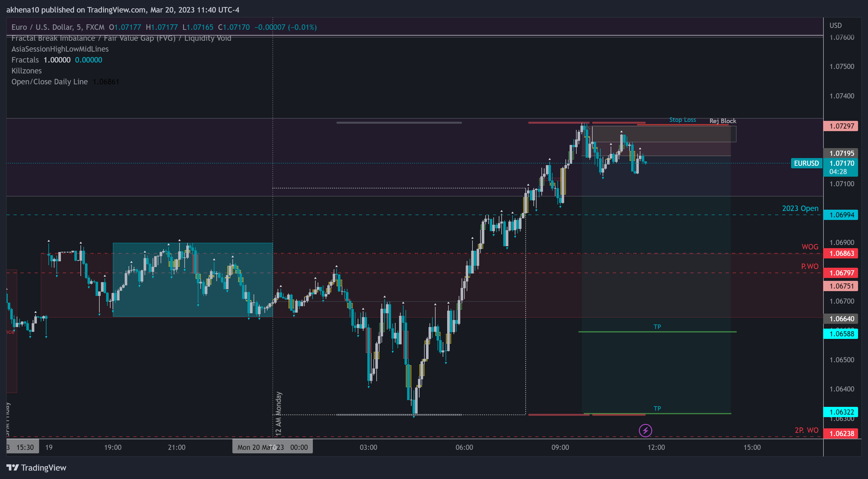Click the USD currency label on price axis

(x=835, y=26)
